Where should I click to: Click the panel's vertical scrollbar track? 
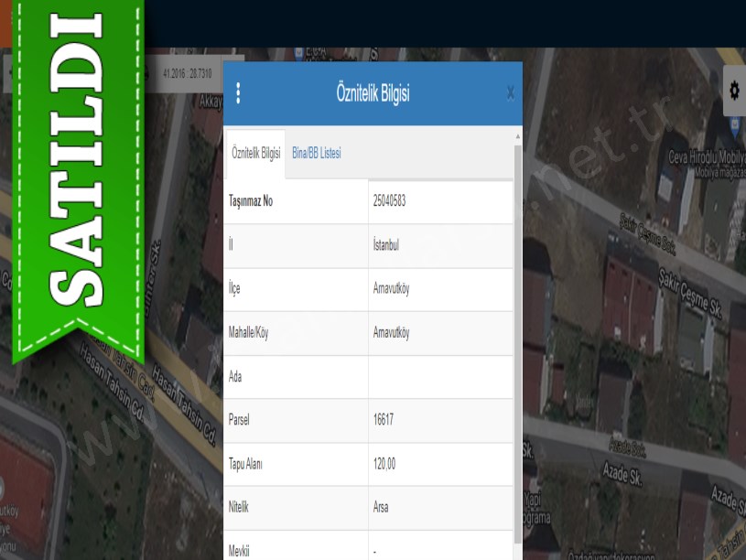(517, 348)
